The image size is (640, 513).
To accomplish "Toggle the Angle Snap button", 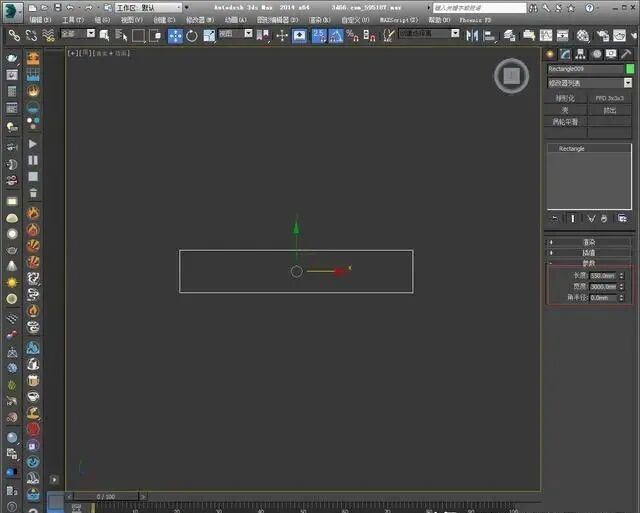I will (336, 36).
